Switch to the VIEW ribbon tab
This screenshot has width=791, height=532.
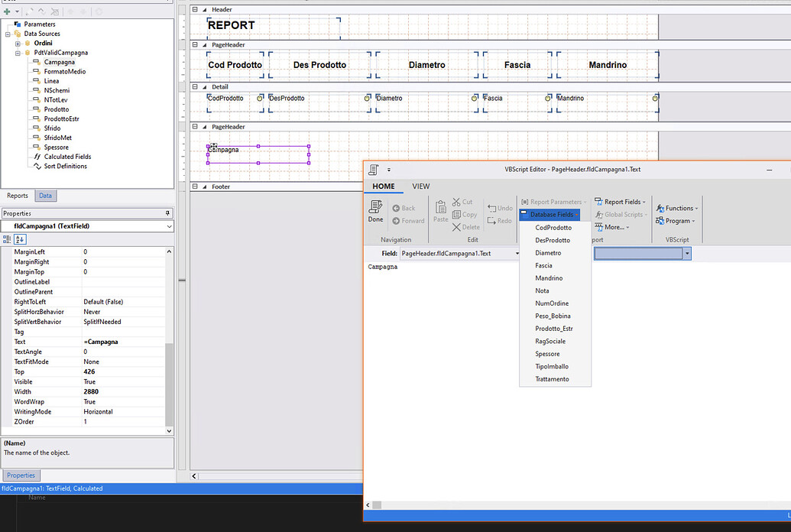420,186
